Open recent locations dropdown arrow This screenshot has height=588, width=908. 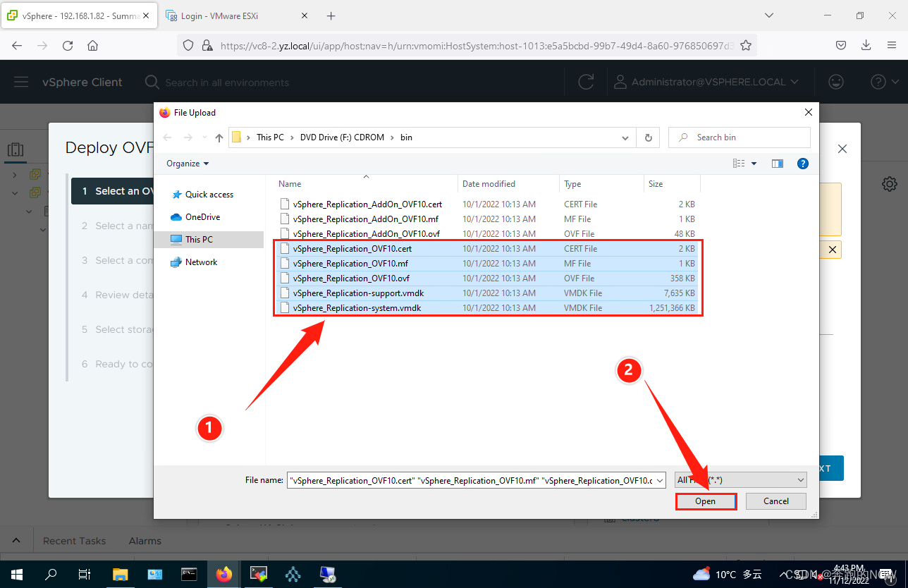click(204, 137)
